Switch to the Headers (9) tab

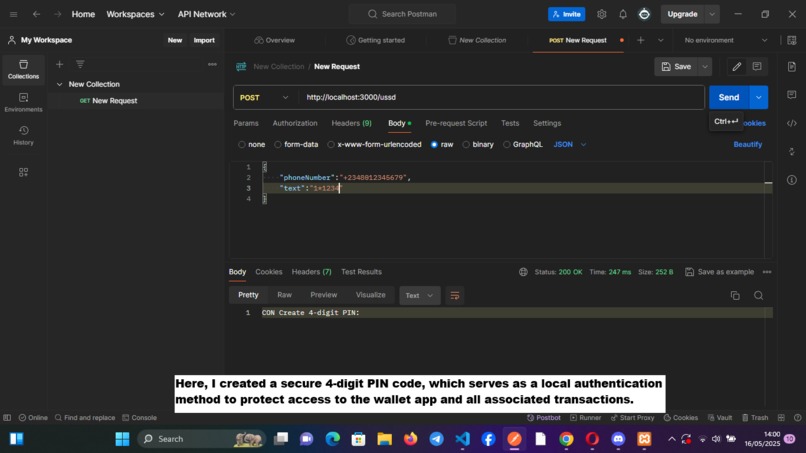pyautogui.click(x=351, y=123)
